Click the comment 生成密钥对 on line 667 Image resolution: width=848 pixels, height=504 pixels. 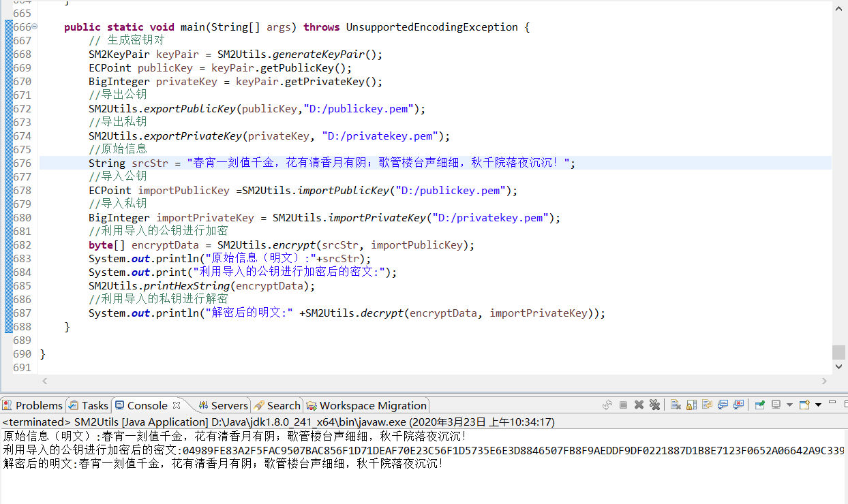(126, 41)
